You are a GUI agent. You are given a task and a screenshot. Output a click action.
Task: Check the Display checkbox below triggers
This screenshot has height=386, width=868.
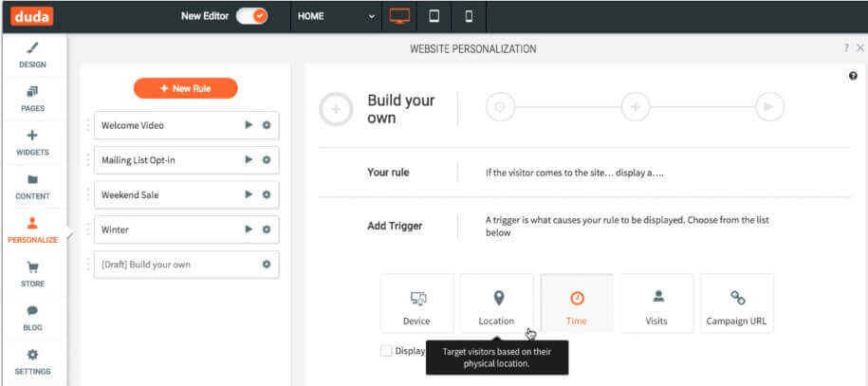(386, 351)
